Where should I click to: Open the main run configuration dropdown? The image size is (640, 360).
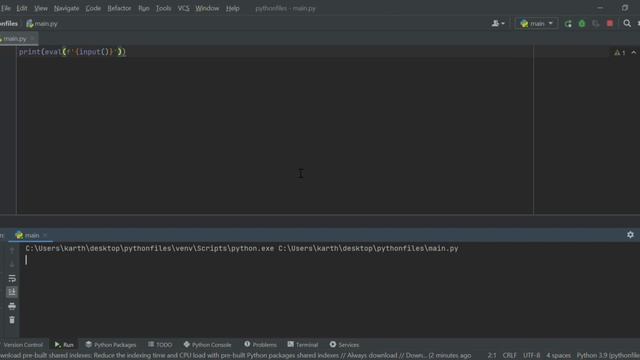[536, 24]
